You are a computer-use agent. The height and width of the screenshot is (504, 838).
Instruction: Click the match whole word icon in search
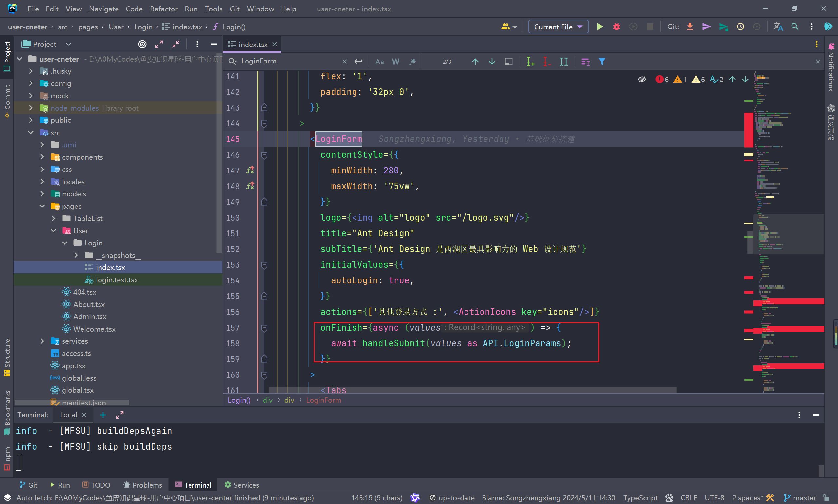(395, 61)
